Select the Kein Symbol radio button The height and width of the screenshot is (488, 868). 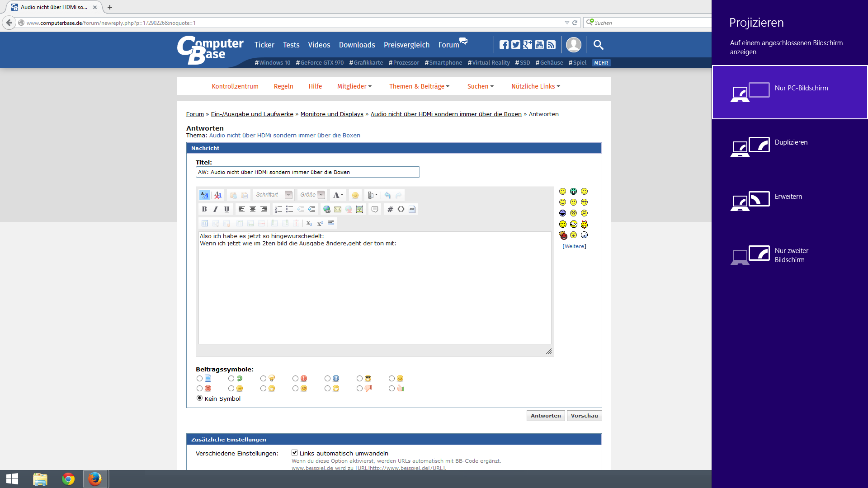199,398
